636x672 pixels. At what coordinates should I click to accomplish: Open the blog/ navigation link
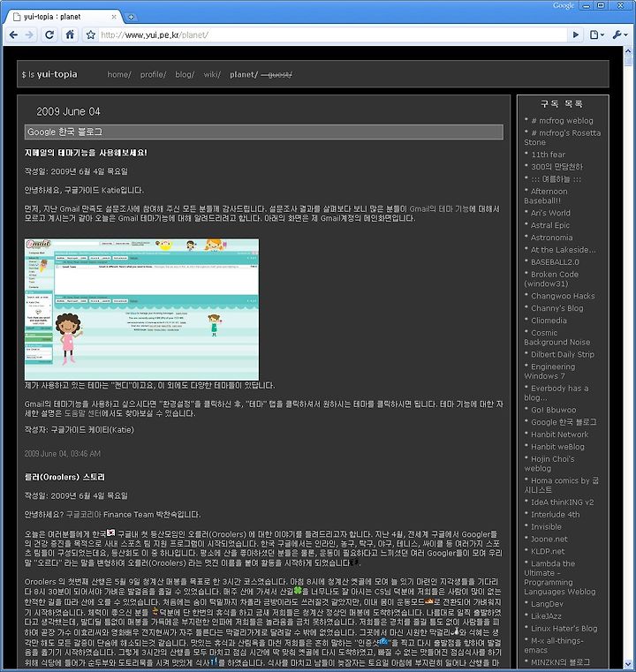pos(185,74)
